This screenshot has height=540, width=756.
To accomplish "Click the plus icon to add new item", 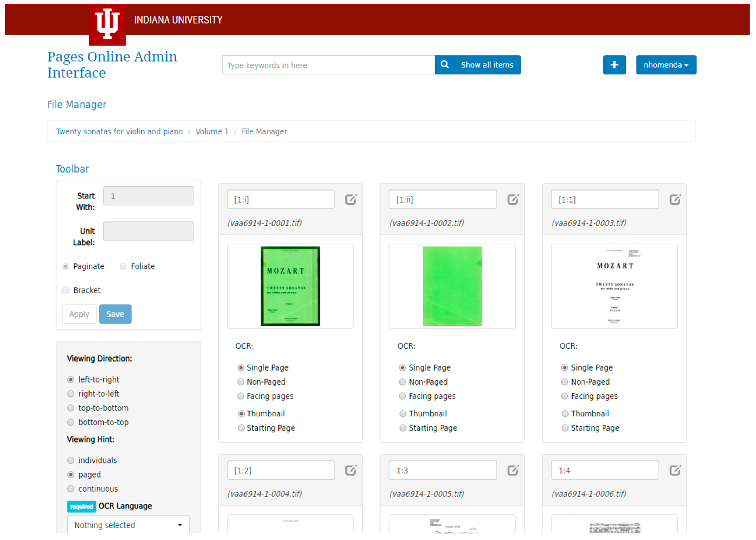I will coord(614,65).
